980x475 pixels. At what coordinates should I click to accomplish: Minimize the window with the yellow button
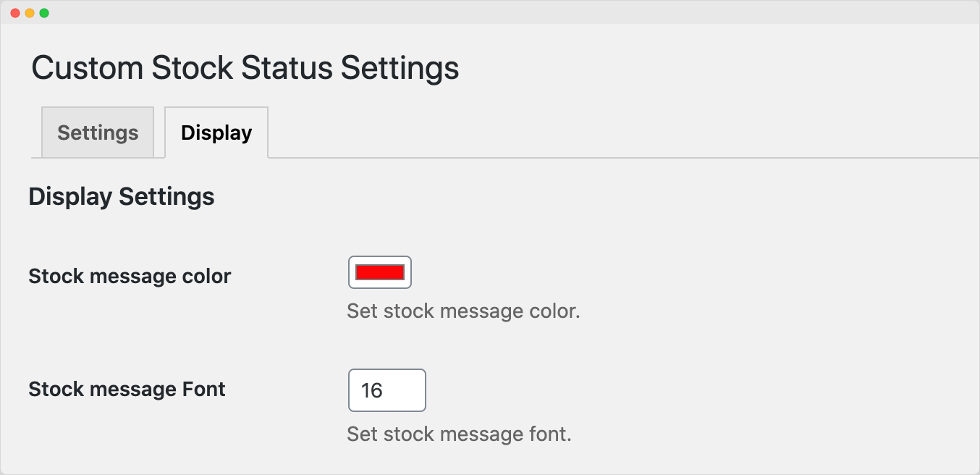point(30,12)
